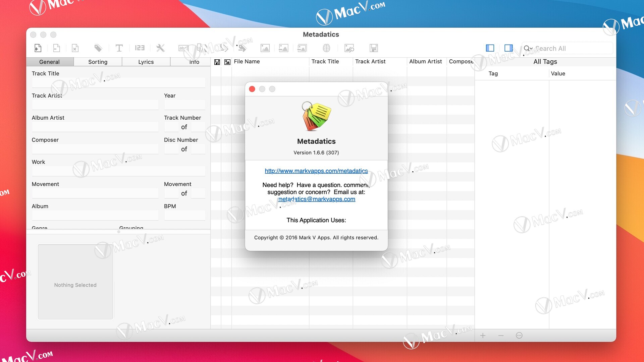Screen dimensions: 644x362
Task: Open the search scope dropdown magnifier
Action: click(528, 48)
